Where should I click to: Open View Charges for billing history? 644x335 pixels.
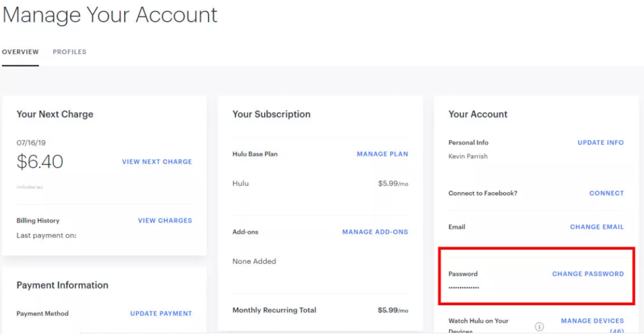(x=165, y=220)
